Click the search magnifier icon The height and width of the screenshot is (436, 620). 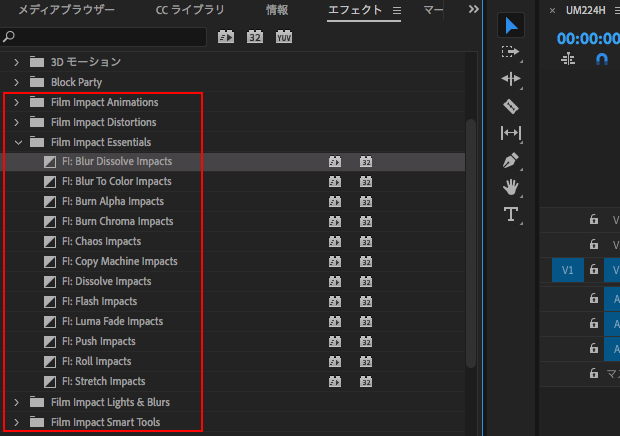tap(9, 37)
